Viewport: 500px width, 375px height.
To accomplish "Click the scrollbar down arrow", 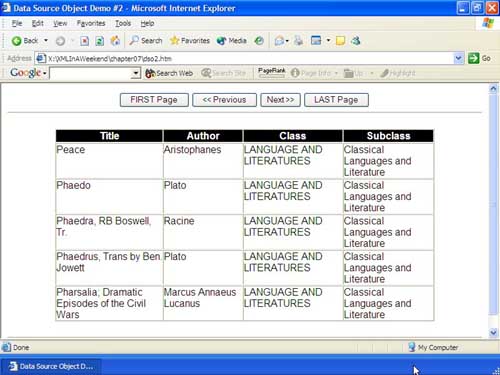I will pos(493,332).
